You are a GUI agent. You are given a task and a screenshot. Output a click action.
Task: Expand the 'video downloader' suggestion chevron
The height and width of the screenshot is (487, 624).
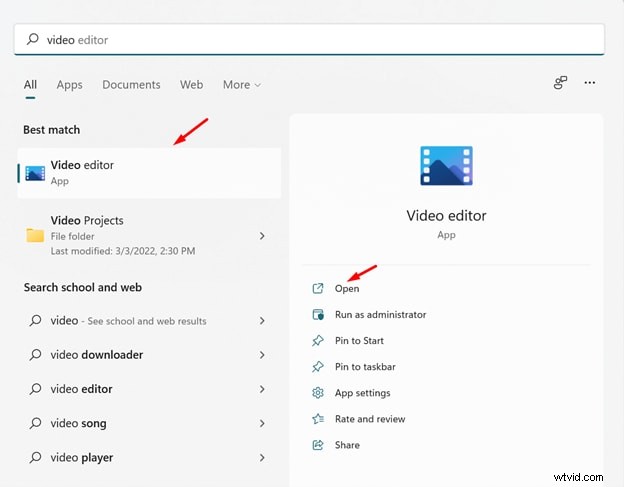tap(262, 355)
